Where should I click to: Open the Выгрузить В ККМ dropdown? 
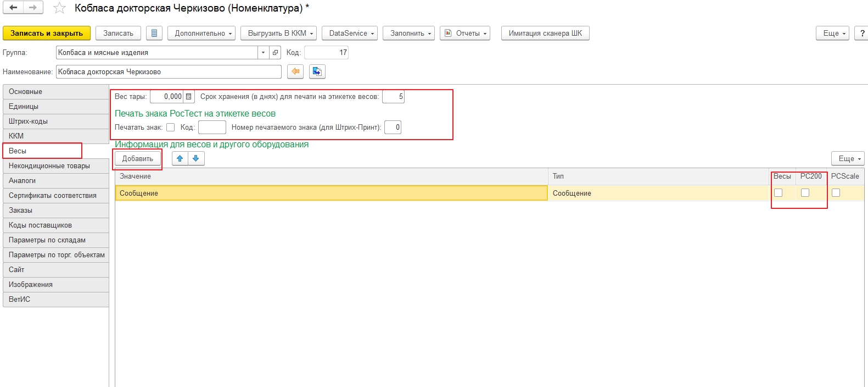click(x=278, y=34)
